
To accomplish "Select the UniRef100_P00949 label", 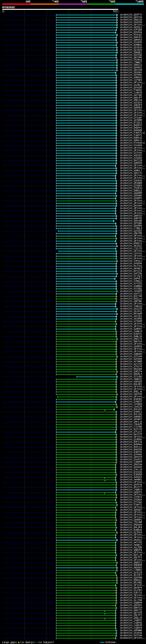I will click(131, 145).
